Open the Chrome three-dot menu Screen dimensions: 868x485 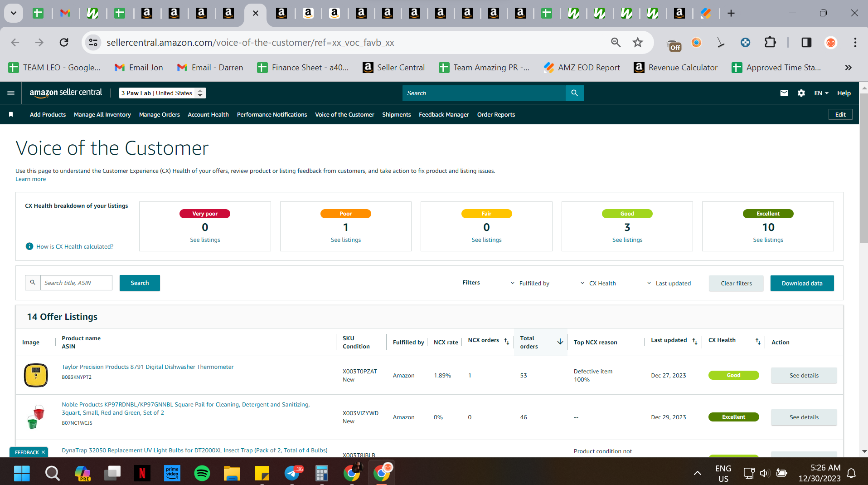pos(855,43)
